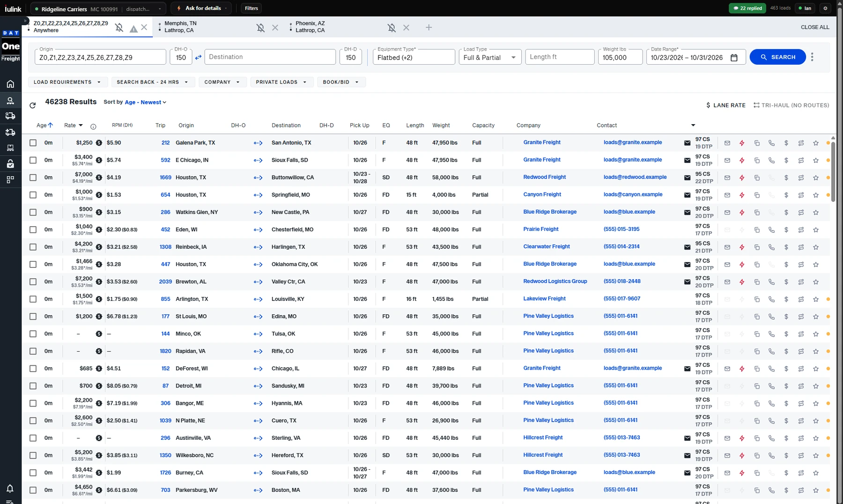Tick the checkbox for E Chicago, IN load
This screenshot has height=504, width=843.
pyautogui.click(x=33, y=160)
